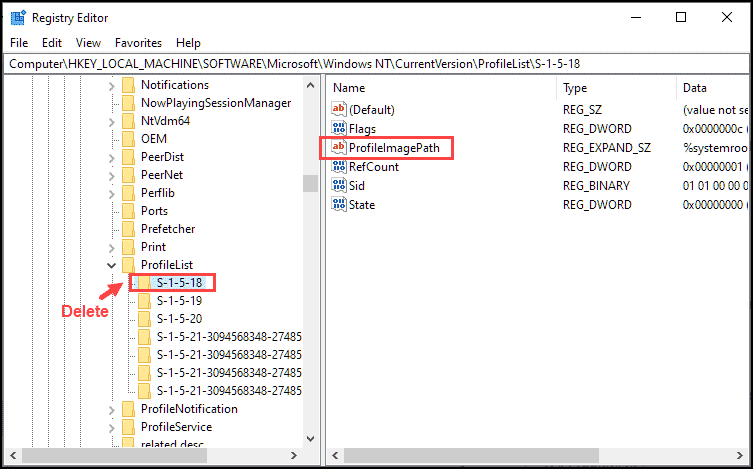Select the Prefetcher folder icon
The width and height of the screenshot is (753, 469).
coord(128,229)
